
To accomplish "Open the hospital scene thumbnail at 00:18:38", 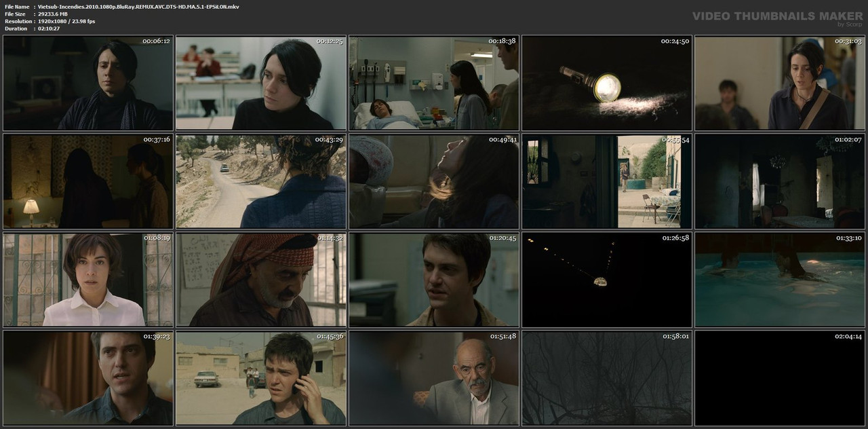I will [x=434, y=83].
